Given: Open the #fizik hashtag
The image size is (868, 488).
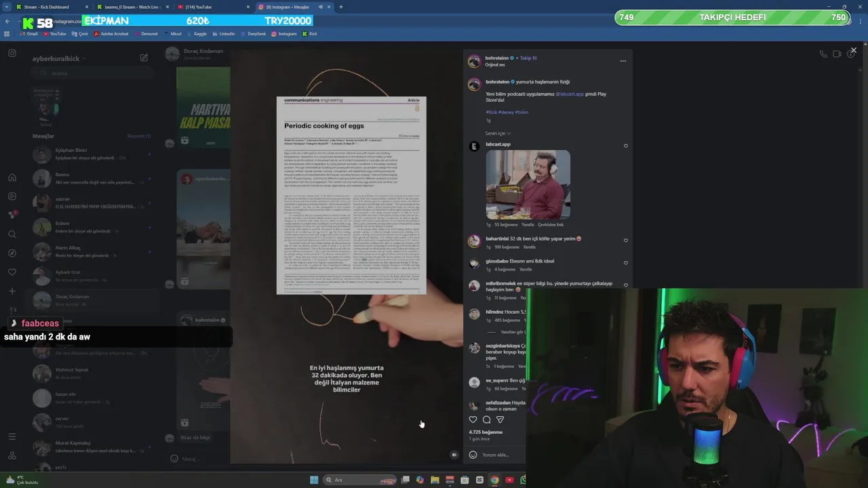Looking at the screenshot, I should pos(491,112).
